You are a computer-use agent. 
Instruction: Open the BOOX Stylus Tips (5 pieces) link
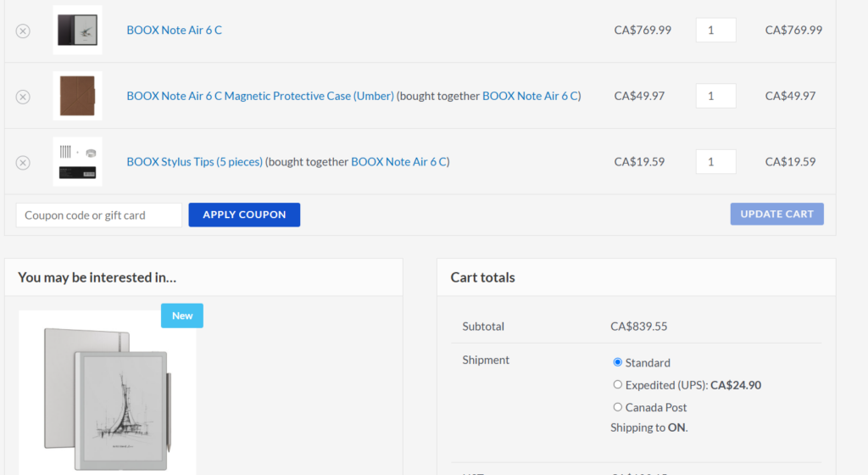point(194,162)
